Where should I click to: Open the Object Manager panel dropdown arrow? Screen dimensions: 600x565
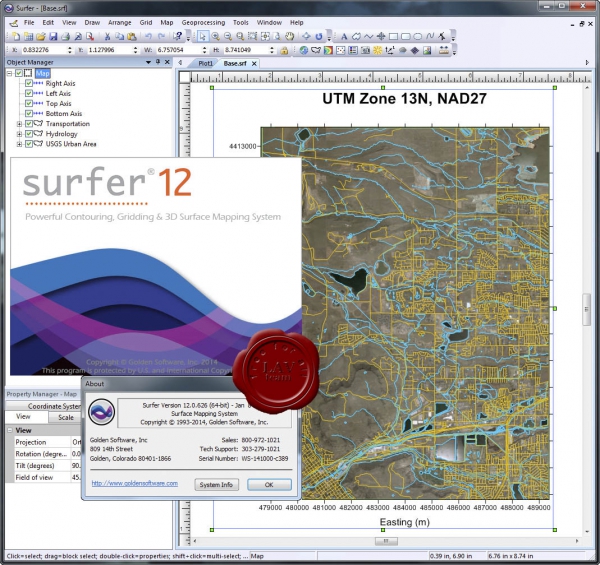click(x=148, y=62)
